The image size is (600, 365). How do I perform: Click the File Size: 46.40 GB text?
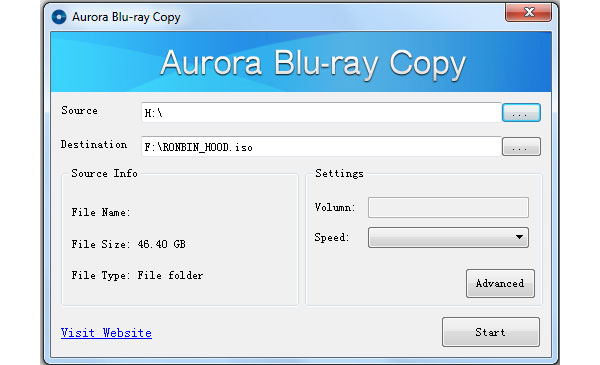[x=129, y=244]
